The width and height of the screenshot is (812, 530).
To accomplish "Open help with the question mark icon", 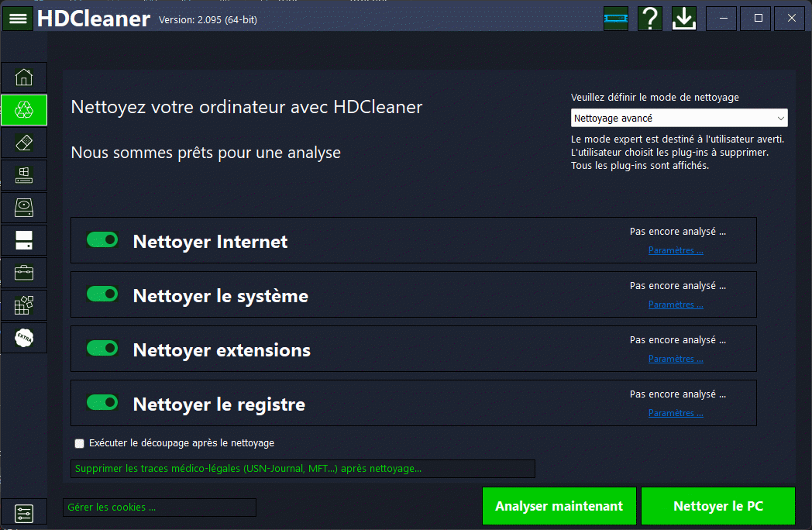I will coord(650,19).
